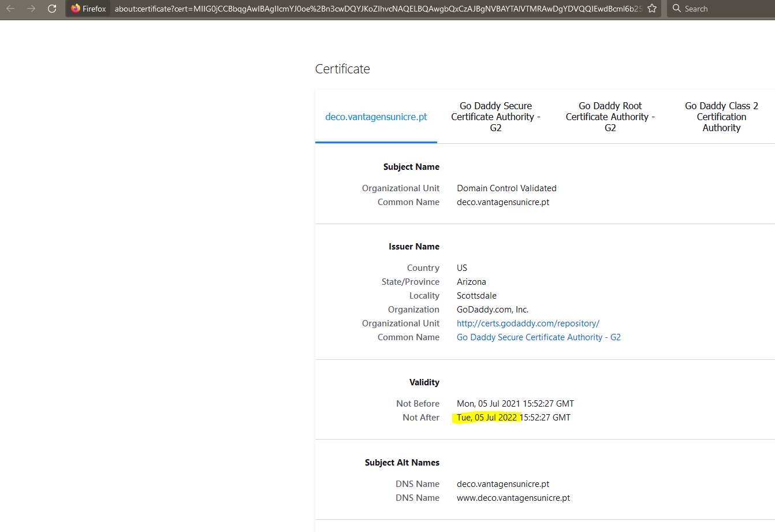Image resolution: width=775 pixels, height=532 pixels.
Task: Click the forward navigation arrow
Action: click(x=31, y=9)
